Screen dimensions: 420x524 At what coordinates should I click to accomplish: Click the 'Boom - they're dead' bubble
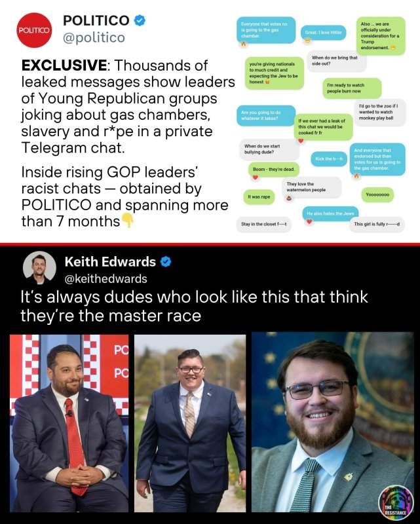click(x=274, y=170)
